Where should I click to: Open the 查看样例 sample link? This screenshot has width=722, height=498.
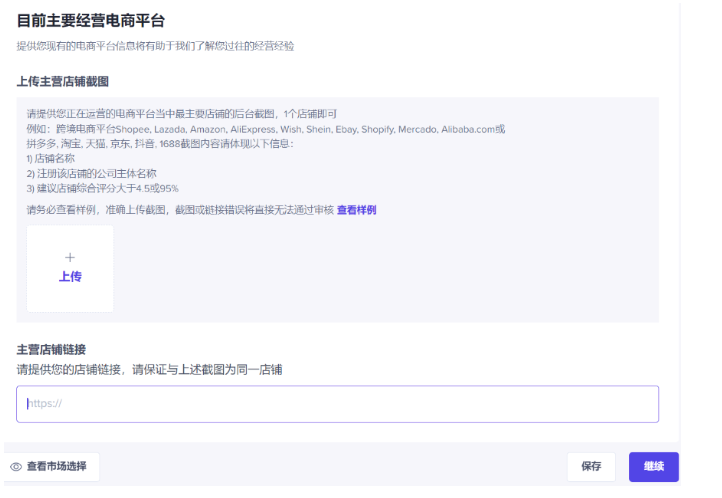[356, 210]
